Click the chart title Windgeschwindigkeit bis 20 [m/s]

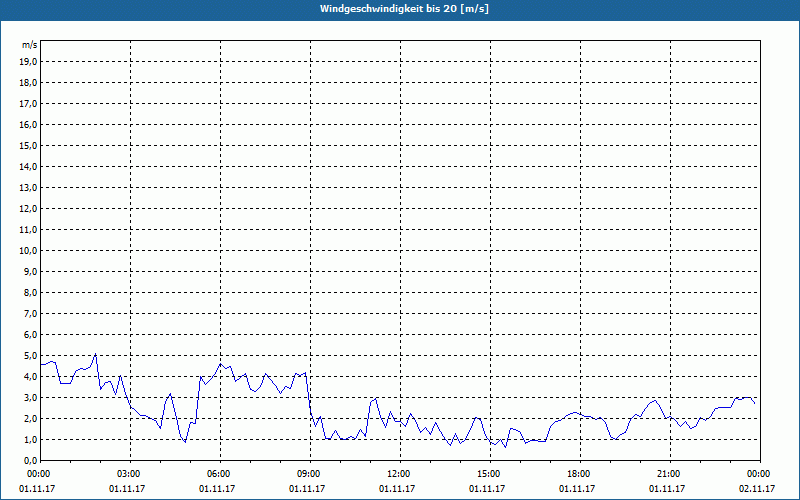(404, 9)
